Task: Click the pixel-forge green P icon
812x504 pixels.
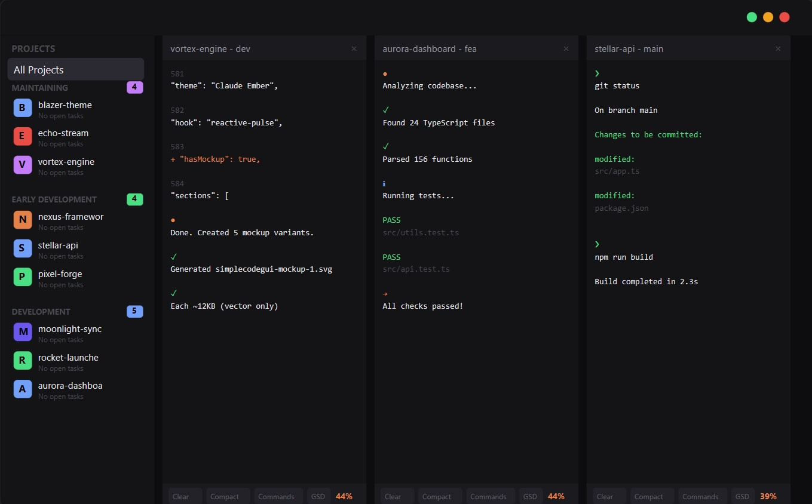Action: tap(22, 277)
